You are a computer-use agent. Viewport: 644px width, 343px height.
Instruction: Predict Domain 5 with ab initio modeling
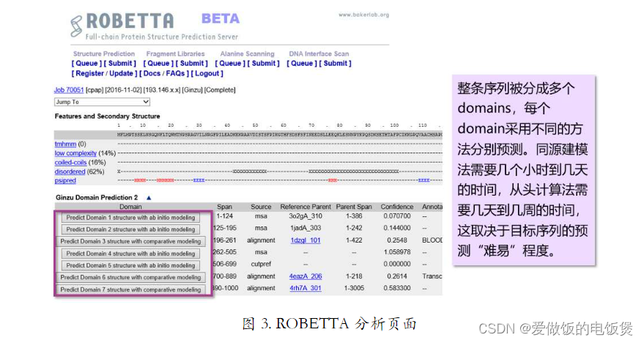130,265
